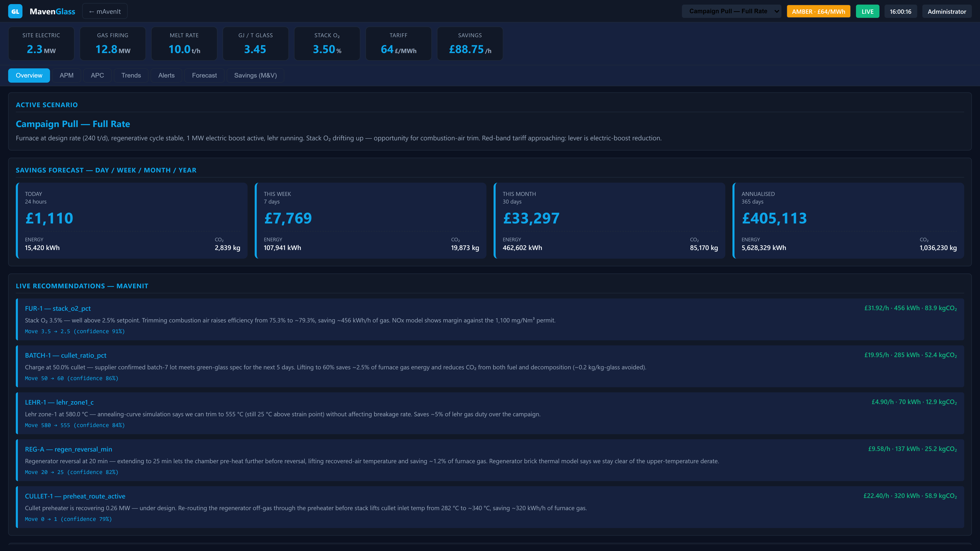Click the £19.95/h · 285 kWh savings figure
Screen dimensions: 980x551
[910, 355]
